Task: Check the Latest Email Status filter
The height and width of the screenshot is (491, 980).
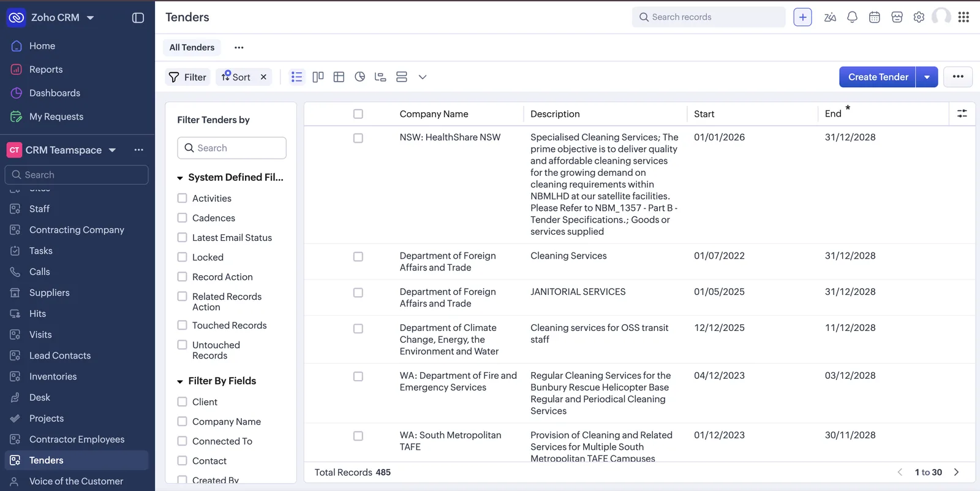Action: [182, 237]
